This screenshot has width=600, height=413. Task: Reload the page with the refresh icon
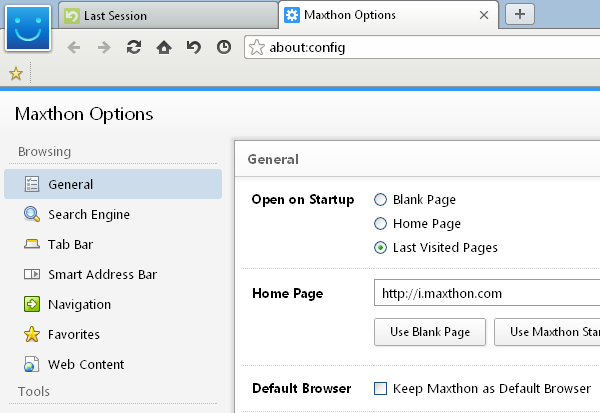click(134, 47)
